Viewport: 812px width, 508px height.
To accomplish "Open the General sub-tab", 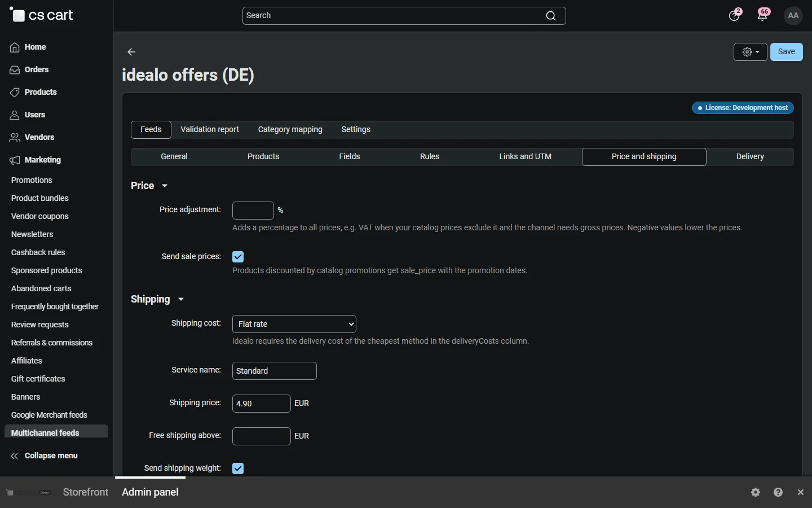I will [x=174, y=156].
